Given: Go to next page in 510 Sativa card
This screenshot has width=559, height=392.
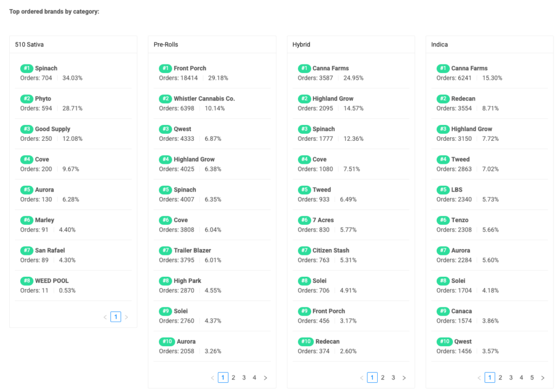Looking at the screenshot, I should [x=127, y=317].
